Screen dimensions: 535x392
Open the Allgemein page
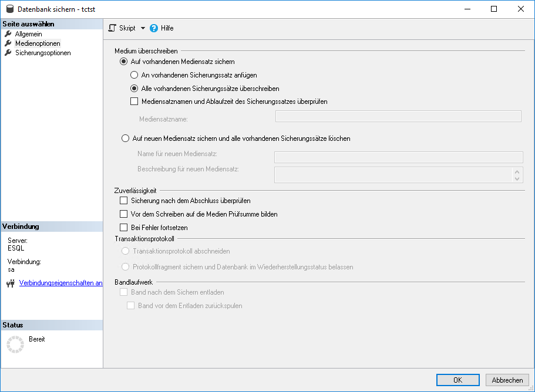(x=28, y=34)
